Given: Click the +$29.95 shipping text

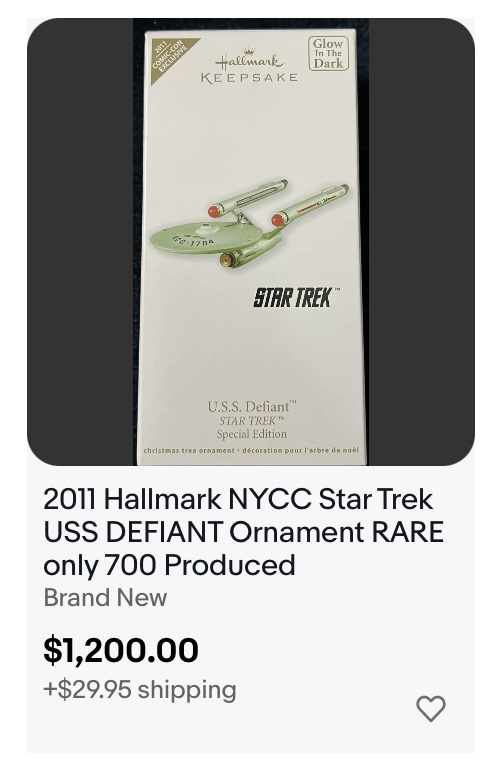Looking at the screenshot, I should pyautogui.click(x=140, y=690).
